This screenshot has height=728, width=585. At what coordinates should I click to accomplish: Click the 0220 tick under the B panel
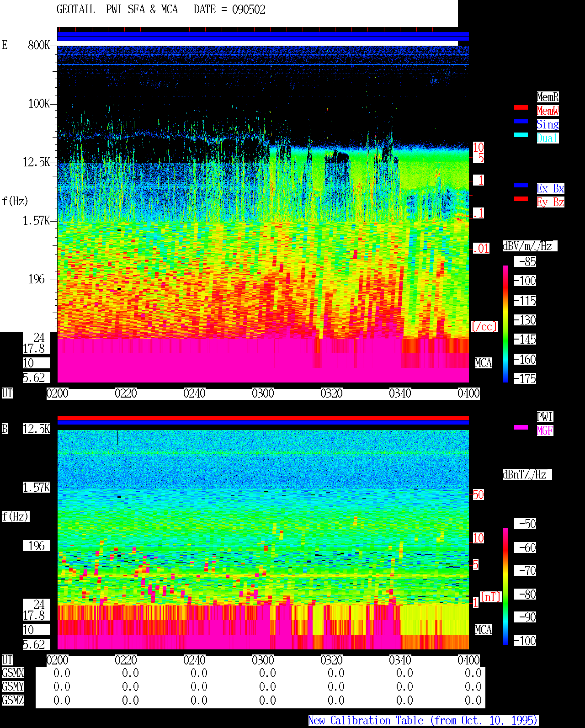pos(126,660)
